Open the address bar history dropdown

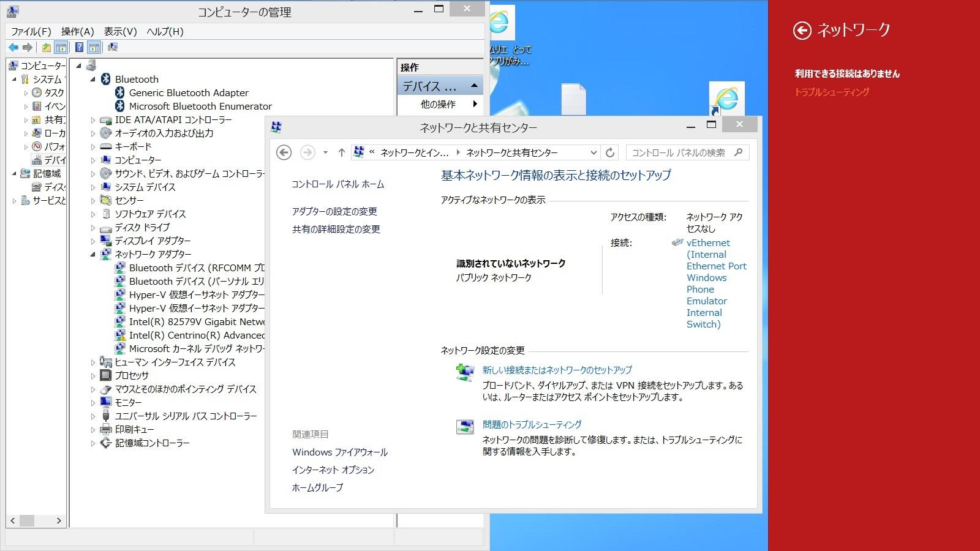pyautogui.click(x=593, y=152)
